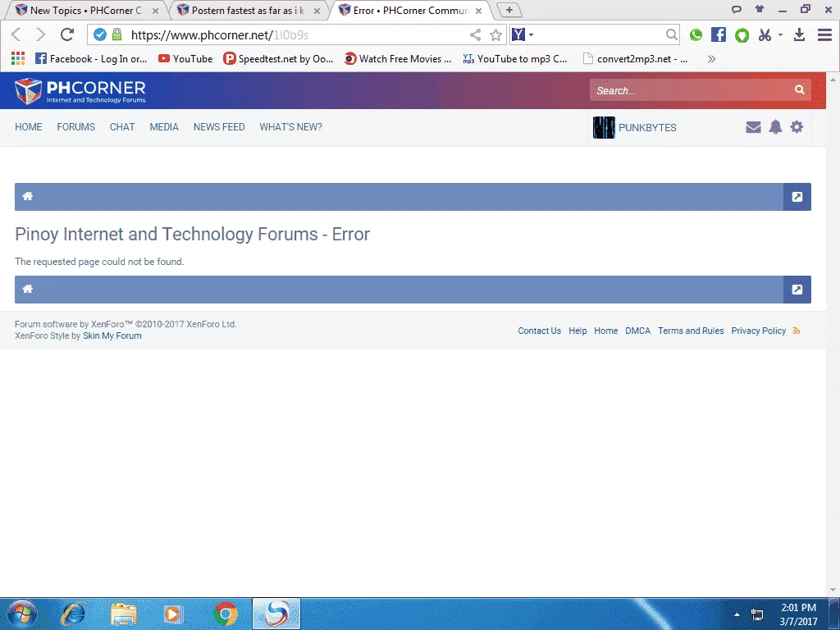The height and width of the screenshot is (630, 840).
Task: Open the Home footer link
Action: coord(606,331)
